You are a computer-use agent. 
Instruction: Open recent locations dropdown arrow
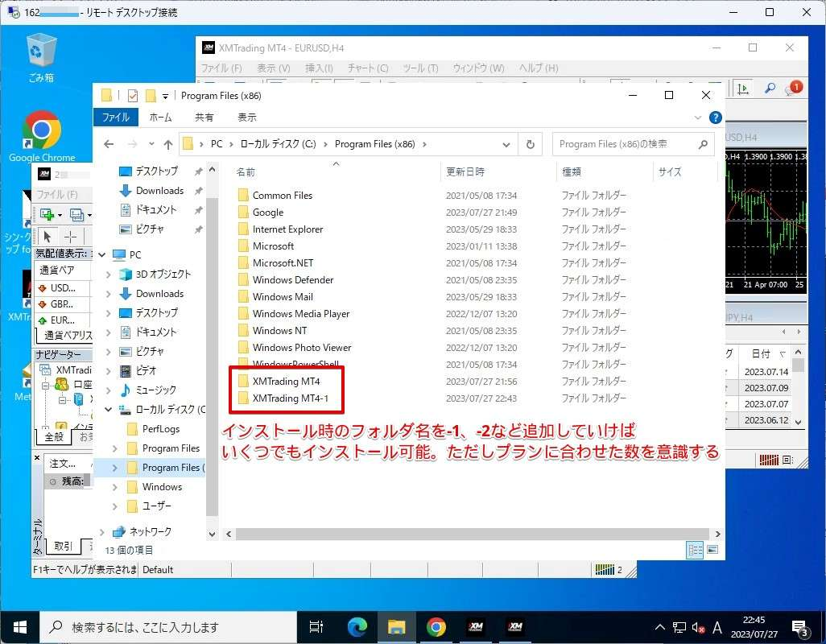151,144
